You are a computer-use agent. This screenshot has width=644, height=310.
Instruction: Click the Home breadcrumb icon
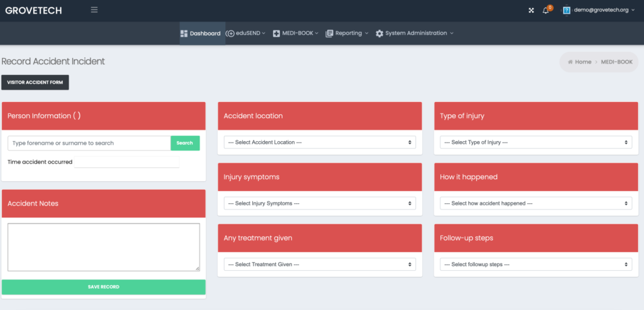coord(570,62)
